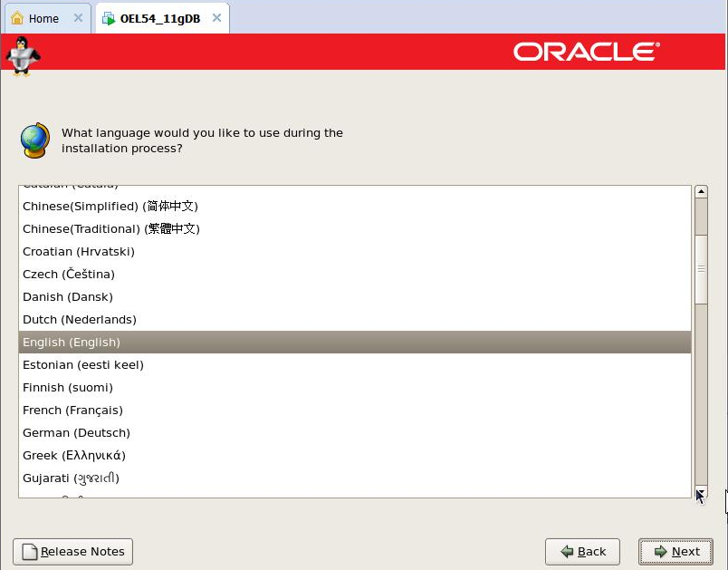728x570 pixels.
Task: Choose German (Deutsch) language
Action: pyautogui.click(x=355, y=433)
